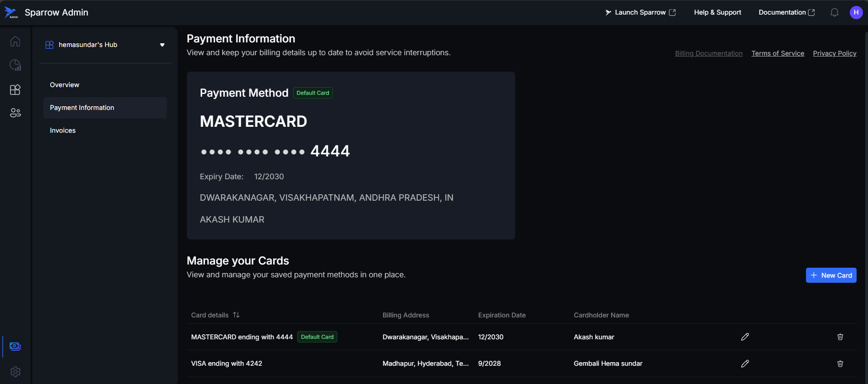
Task: Open settings gear in sidebar
Action: tap(15, 372)
